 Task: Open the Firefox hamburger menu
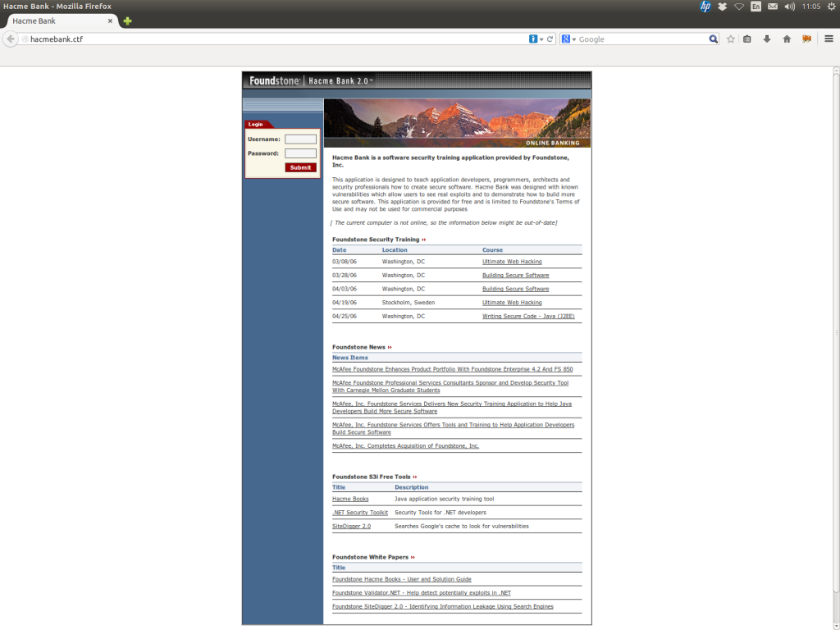829,39
